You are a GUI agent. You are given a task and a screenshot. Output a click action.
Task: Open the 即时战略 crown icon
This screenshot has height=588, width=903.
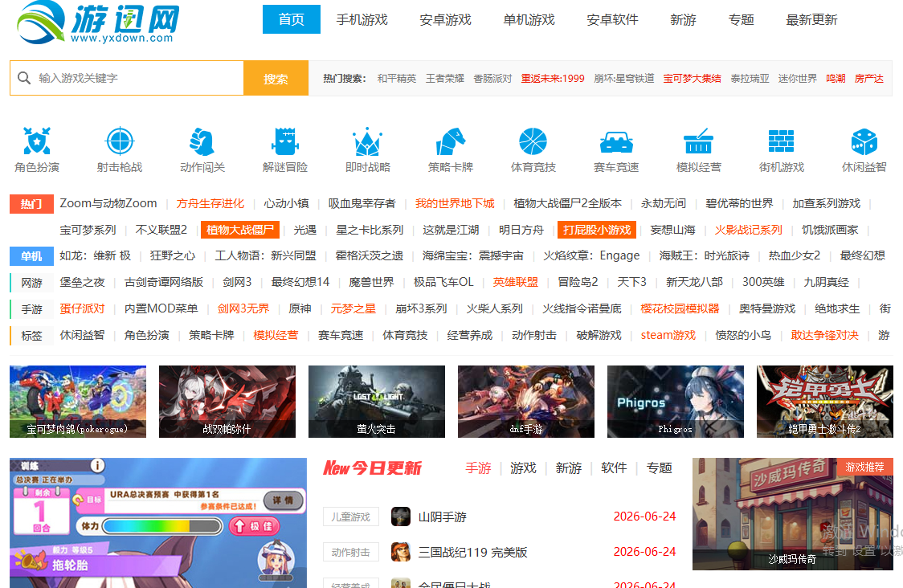point(367,141)
